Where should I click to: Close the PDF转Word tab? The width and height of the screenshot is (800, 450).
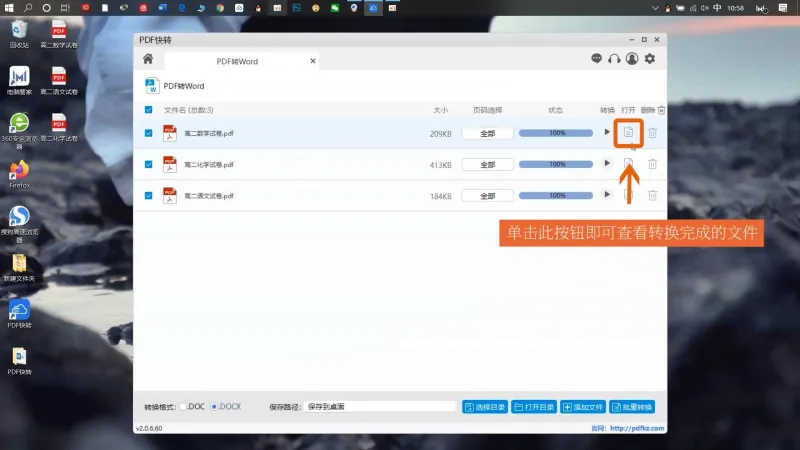click(x=313, y=61)
